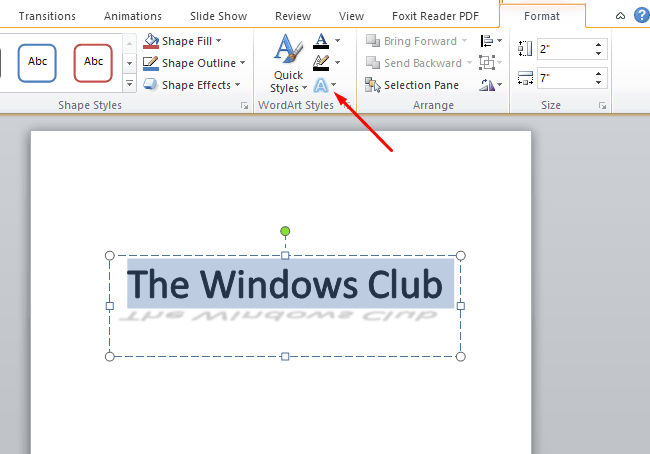The image size is (650, 454).
Task: Open the Send Backward dropdown arrow
Action: (x=469, y=63)
